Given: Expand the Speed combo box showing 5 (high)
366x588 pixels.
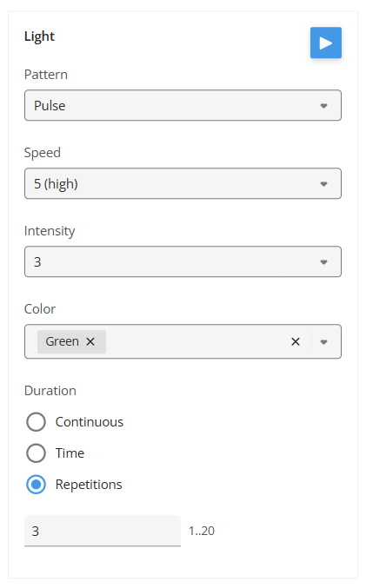Looking at the screenshot, I should [183, 183].
